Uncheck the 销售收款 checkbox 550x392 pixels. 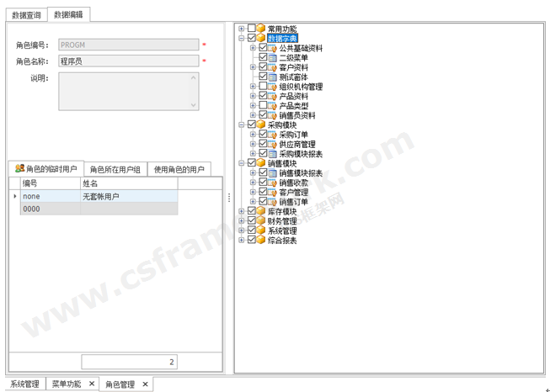263,183
